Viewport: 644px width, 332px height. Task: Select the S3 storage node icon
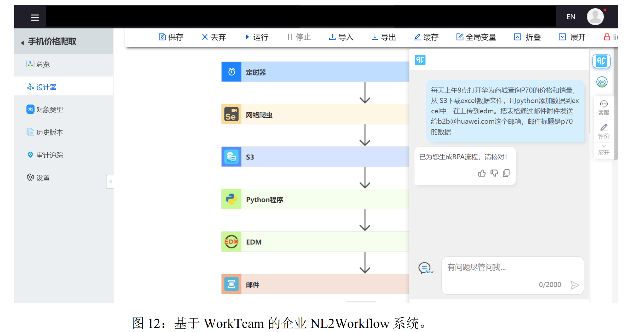(x=231, y=156)
